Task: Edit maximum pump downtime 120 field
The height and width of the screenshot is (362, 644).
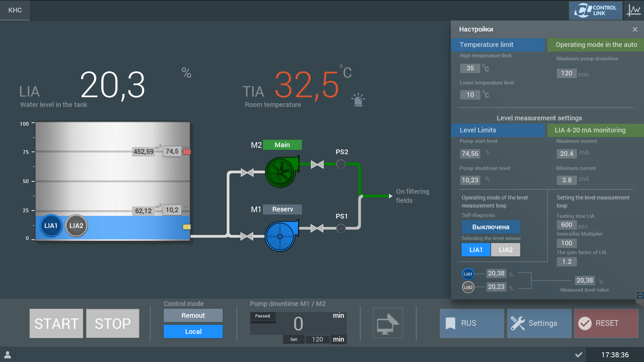Action: click(x=567, y=73)
